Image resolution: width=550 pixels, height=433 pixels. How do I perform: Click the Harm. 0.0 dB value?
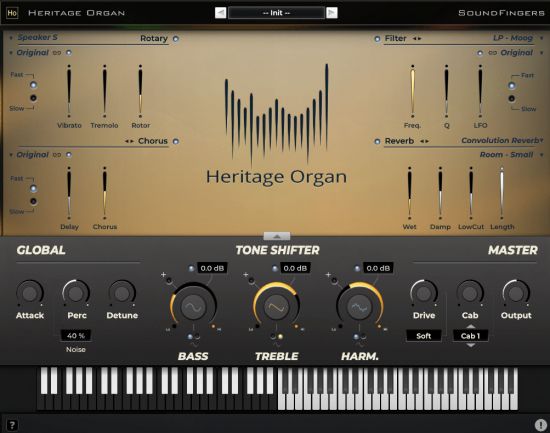coord(378,268)
